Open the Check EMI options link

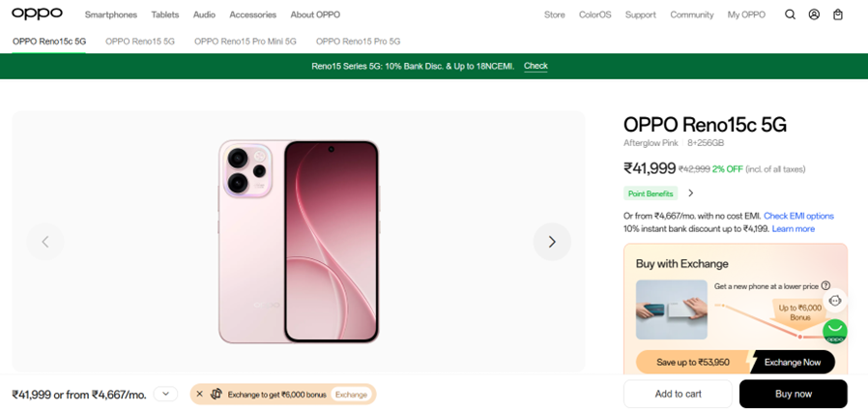[798, 216]
